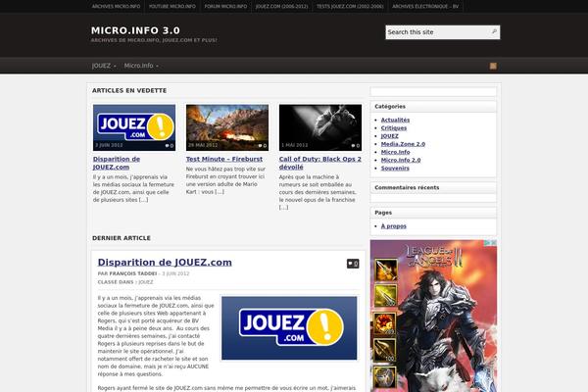The width and height of the screenshot is (588, 392).
Task: Open ARCHIVES MICRO.INFO top menu item
Action: [117, 7]
